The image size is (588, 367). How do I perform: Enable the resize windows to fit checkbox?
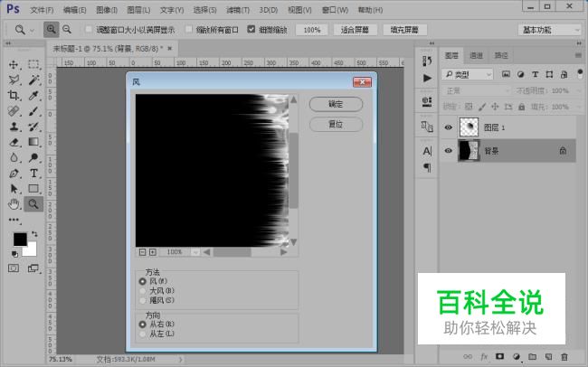pyautogui.click(x=89, y=29)
